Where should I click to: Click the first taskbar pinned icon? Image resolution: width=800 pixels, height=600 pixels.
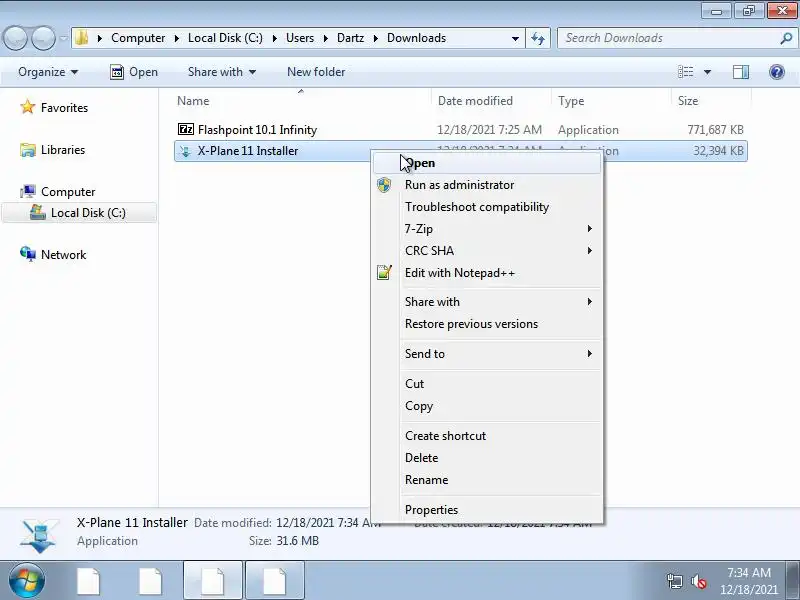(89, 581)
